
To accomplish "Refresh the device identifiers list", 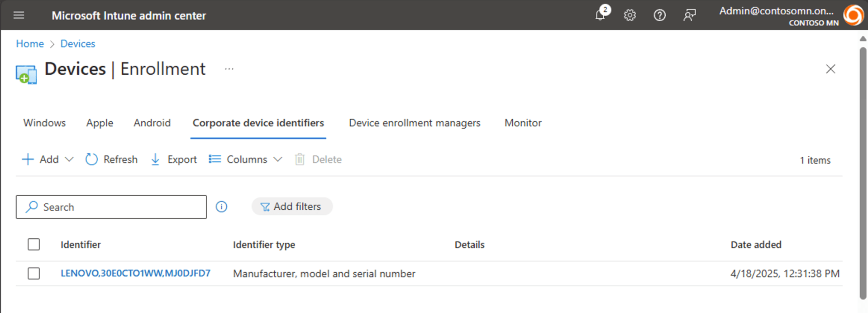I will coord(111,159).
